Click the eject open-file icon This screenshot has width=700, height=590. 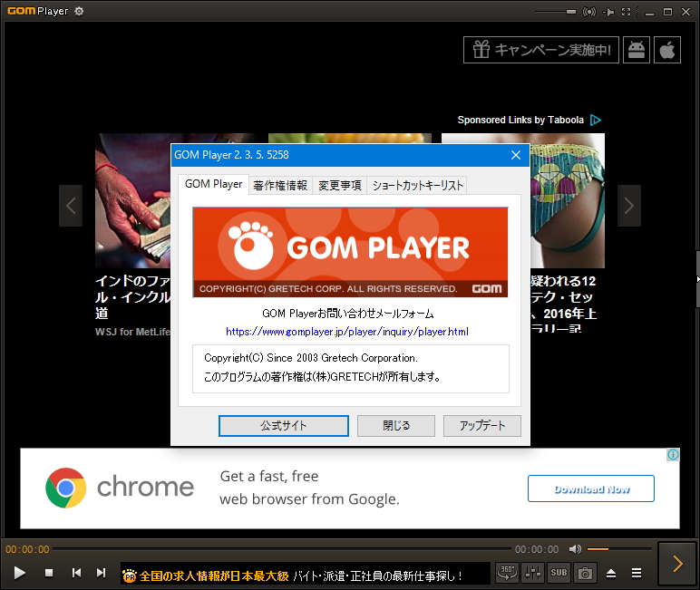pos(611,573)
